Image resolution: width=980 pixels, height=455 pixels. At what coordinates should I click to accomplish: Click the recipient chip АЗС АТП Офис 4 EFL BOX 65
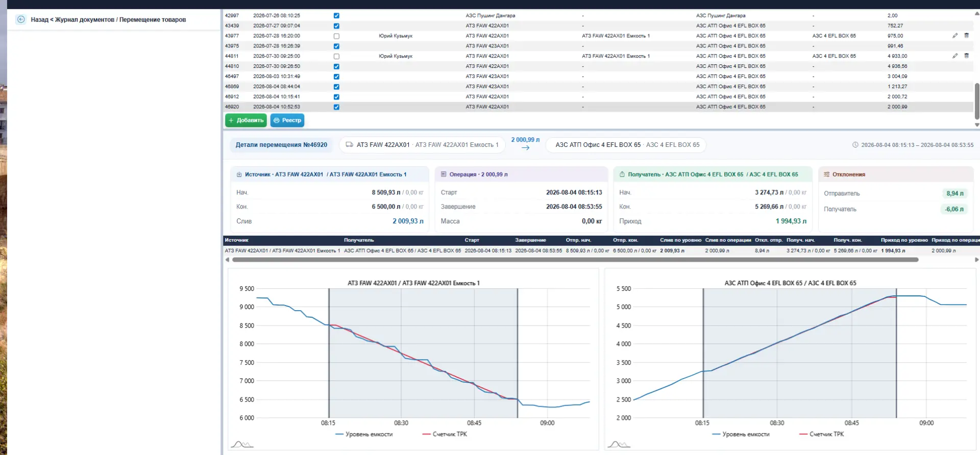627,145
